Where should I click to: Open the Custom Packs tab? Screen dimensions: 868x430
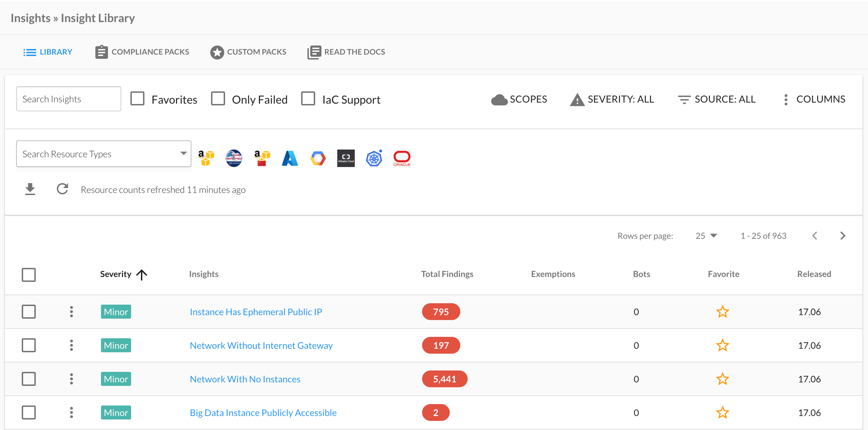click(248, 52)
